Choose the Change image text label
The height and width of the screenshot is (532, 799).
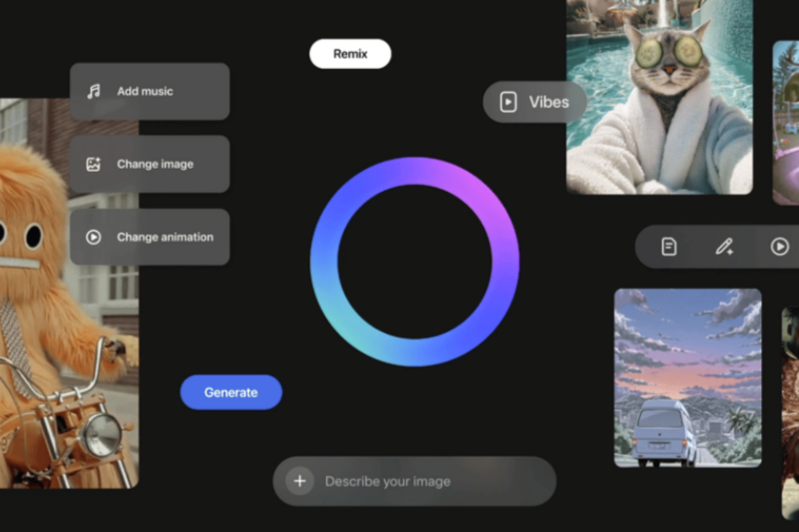point(155,164)
